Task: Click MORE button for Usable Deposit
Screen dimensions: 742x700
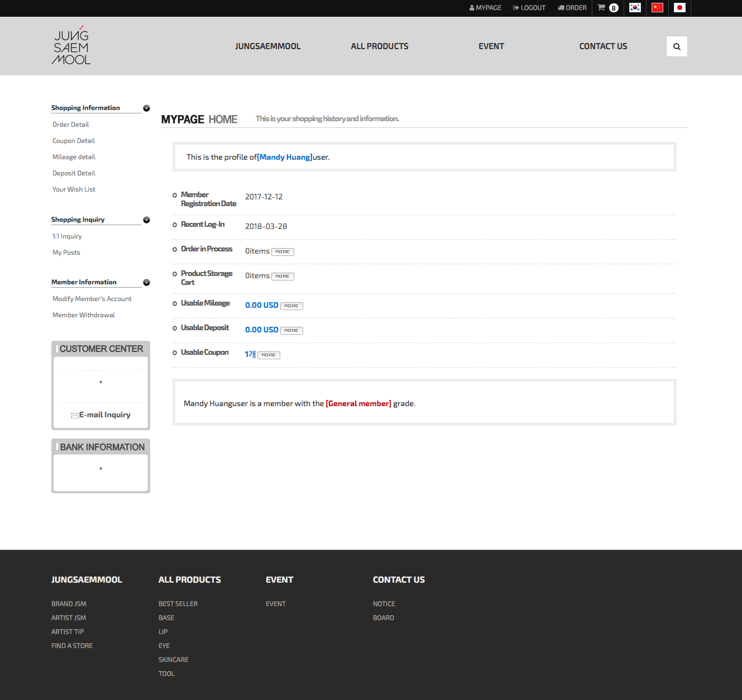Action: [x=291, y=331]
